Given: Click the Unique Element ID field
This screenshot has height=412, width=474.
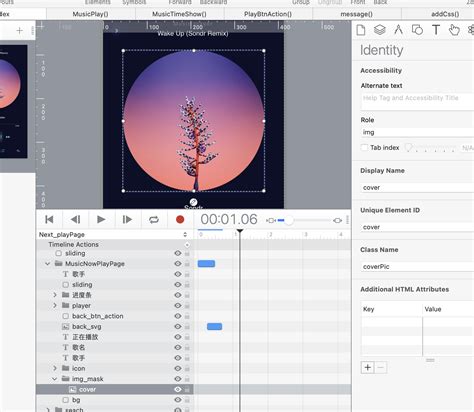Looking at the screenshot, I should 417,227.
